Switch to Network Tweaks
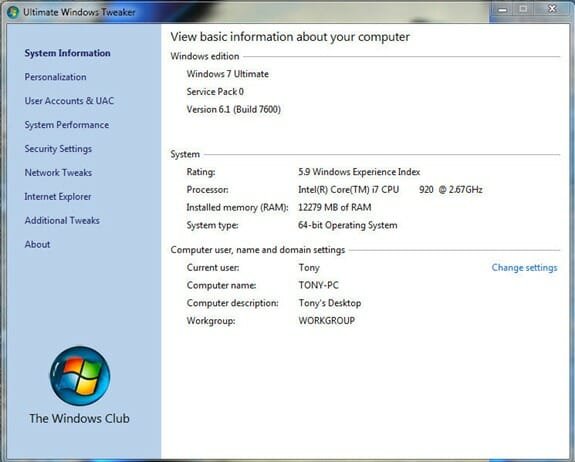This screenshot has height=462, width=575. (58, 173)
